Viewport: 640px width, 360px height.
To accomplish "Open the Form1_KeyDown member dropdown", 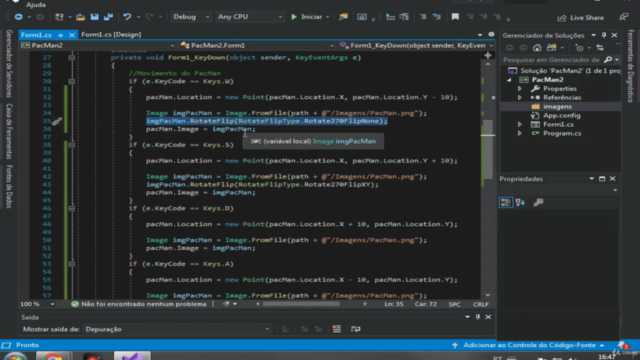I will (416, 45).
